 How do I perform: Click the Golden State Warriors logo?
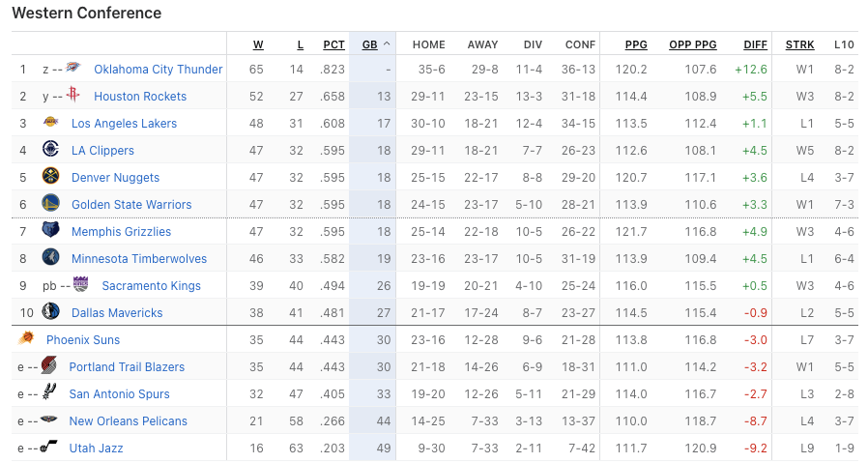pyautogui.click(x=50, y=203)
